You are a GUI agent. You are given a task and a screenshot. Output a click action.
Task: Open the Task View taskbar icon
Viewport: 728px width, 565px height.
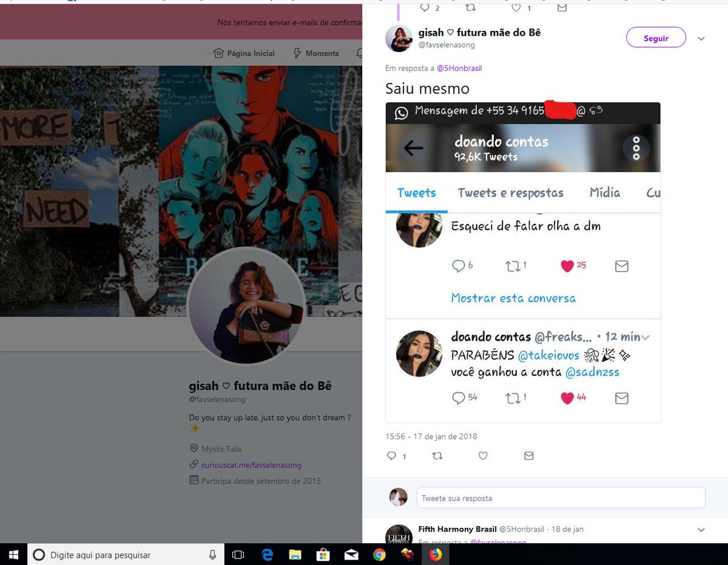pos(238,555)
